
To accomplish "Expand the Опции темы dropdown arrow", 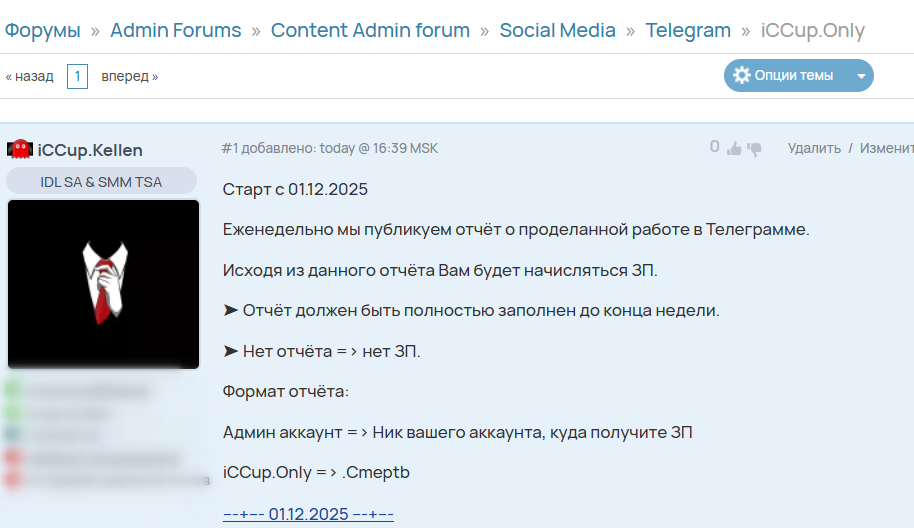I will (861, 76).
